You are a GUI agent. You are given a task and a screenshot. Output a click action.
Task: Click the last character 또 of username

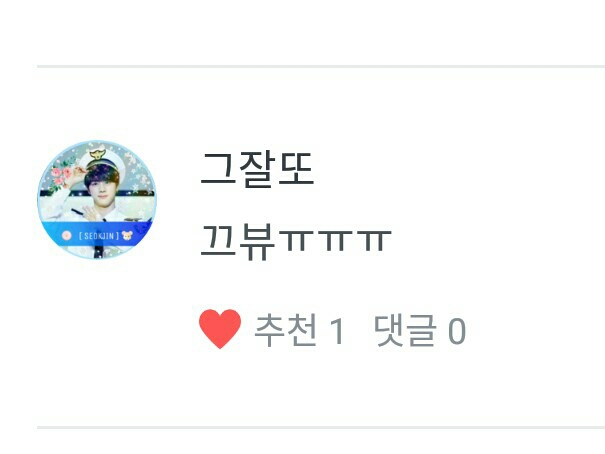pos(296,170)
